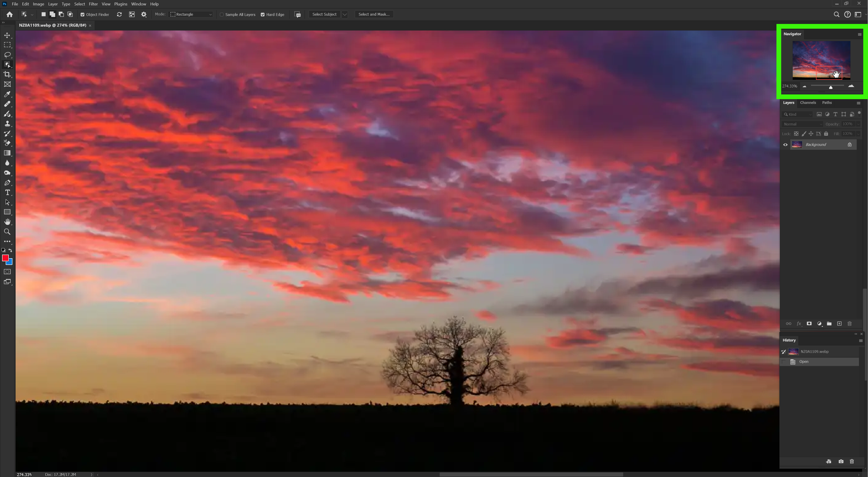Enable Sample All Layers
Viewport: 868px width, 477px height.
pyautogui.click(x=222, y=14)
